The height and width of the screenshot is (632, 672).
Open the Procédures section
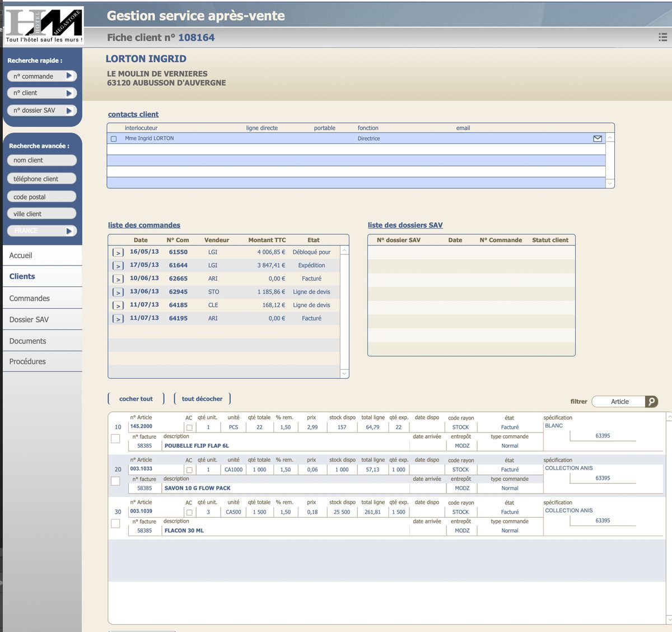click(43, 362)
